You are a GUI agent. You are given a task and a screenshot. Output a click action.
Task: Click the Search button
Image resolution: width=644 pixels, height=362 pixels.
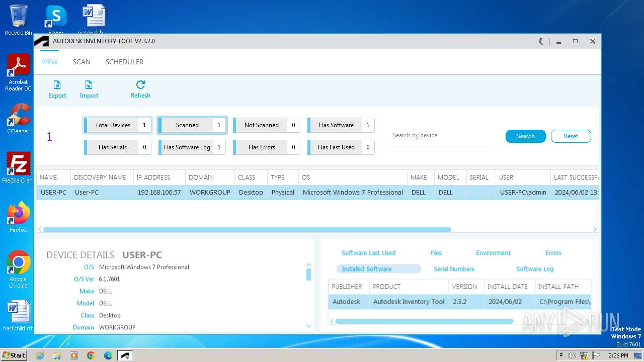pyautogui.click(x=525, y=136)
